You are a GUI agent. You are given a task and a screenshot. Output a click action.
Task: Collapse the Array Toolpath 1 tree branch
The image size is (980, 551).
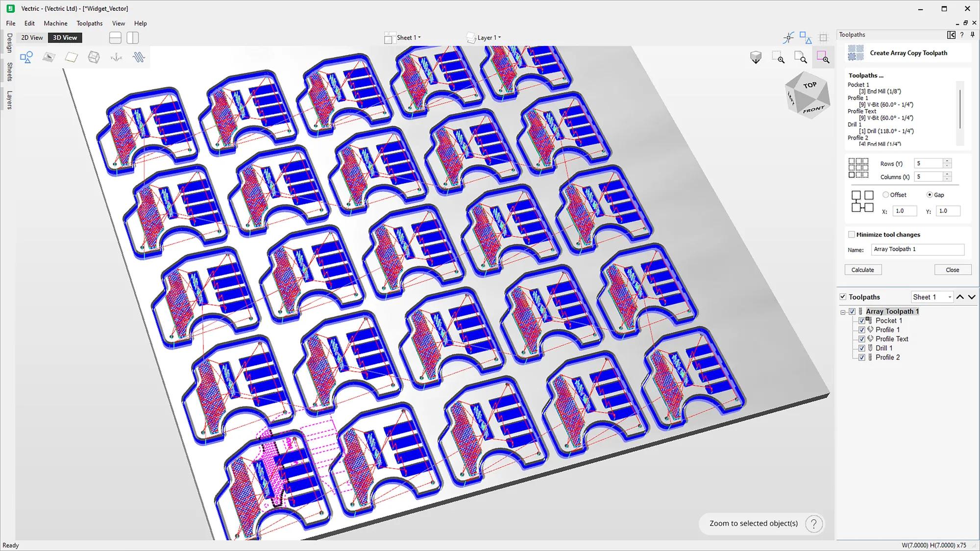843,311
